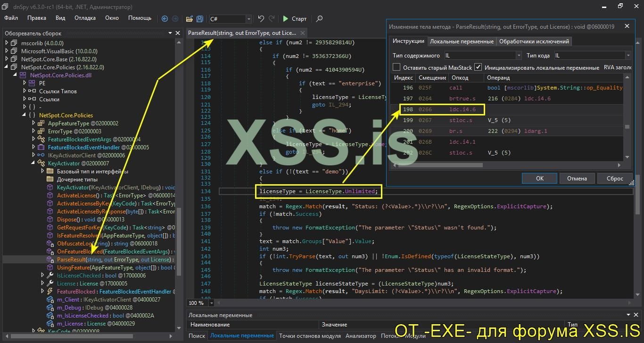Click the PE node icon

pos(32,83)
